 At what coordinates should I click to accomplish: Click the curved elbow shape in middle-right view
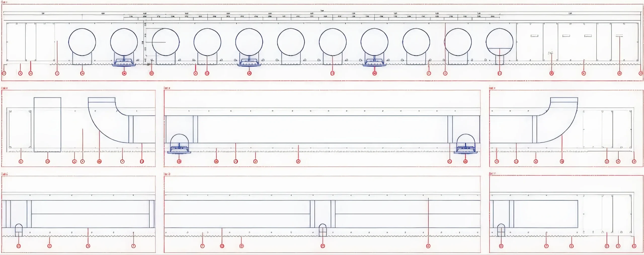pos(557,123)
